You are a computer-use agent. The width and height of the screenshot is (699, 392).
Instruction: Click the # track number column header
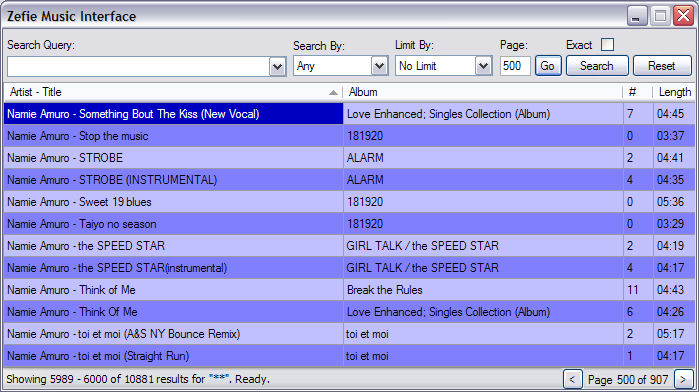pos(637,92)
